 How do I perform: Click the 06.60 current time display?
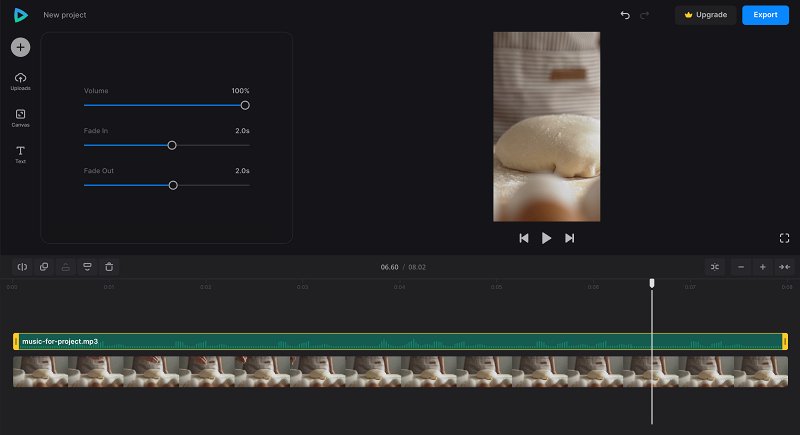click(389, 267)
